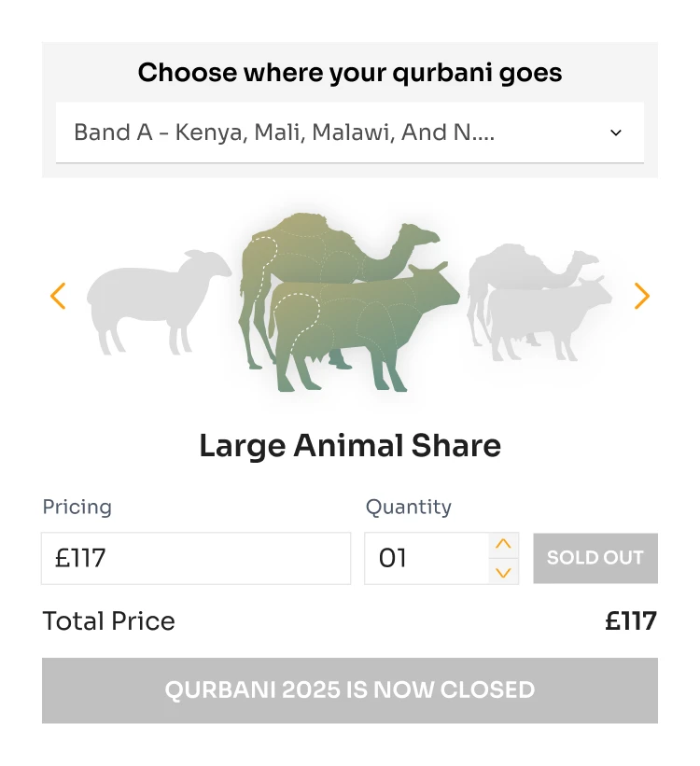
Task: Click the quantity field showing 01
Action: [427, 558]
